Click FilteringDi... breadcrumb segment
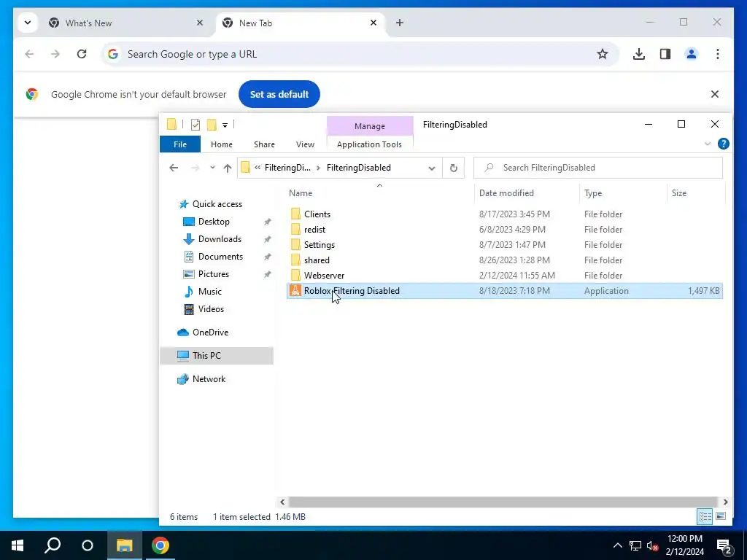This screenshot has height=560, width=747. 287,168
